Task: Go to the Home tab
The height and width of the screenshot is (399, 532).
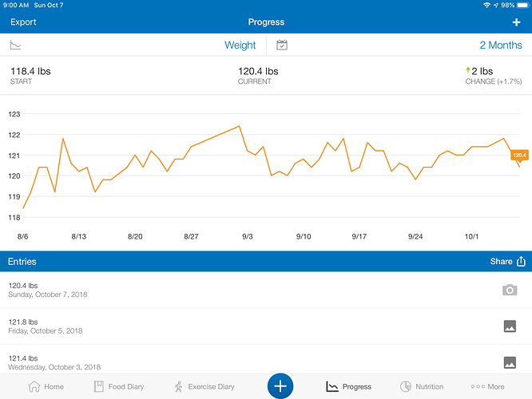Action: tap(46, 386)
